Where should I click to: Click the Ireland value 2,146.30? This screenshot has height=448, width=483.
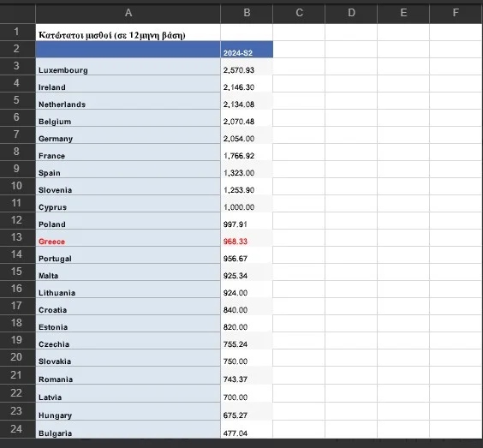tap(247, 84)
